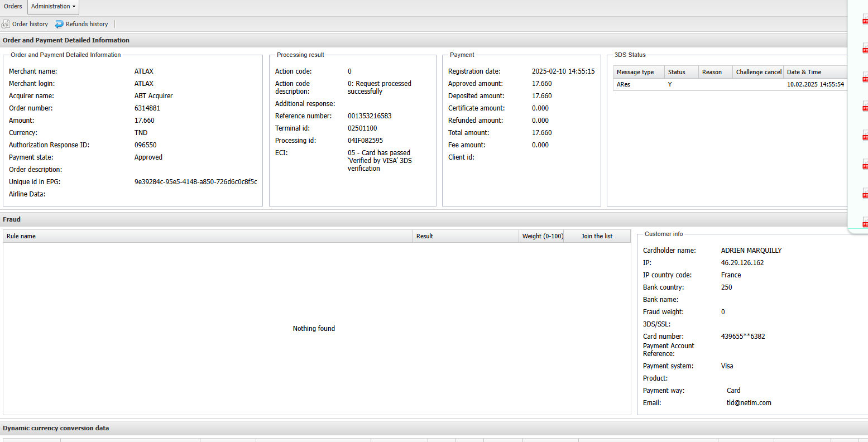
Task: Click the Status column header in 3DS Status
Action: pyautogui.click(x=677, y=72)
